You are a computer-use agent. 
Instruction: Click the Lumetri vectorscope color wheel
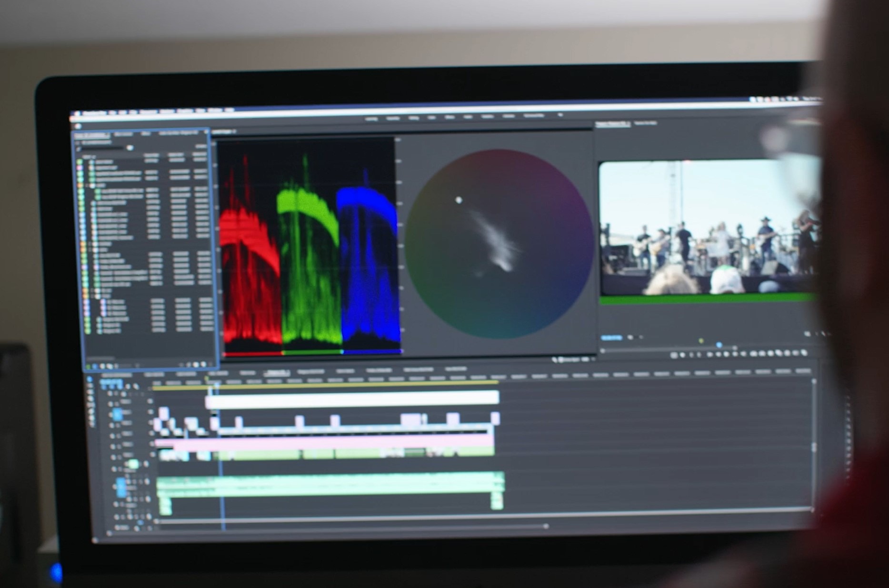pyautogui.click(x=499, y=244)
